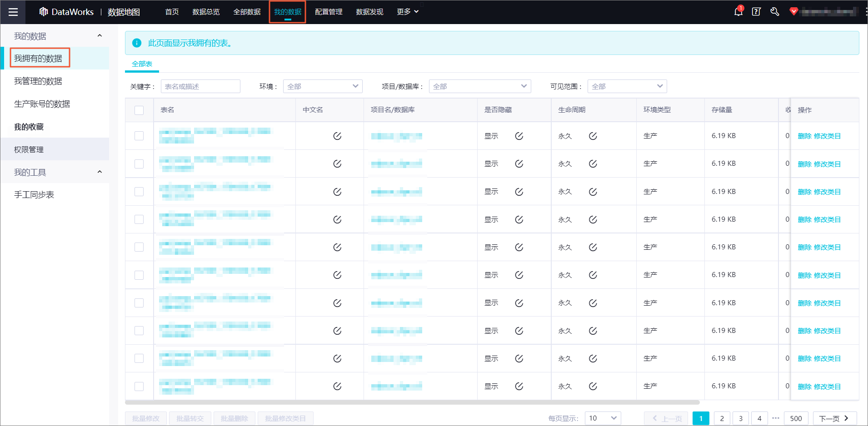Select 我的数据 in top navigation
Viewport: 868px width, 426px height.
pyautogui.click(x=288, y=12)
